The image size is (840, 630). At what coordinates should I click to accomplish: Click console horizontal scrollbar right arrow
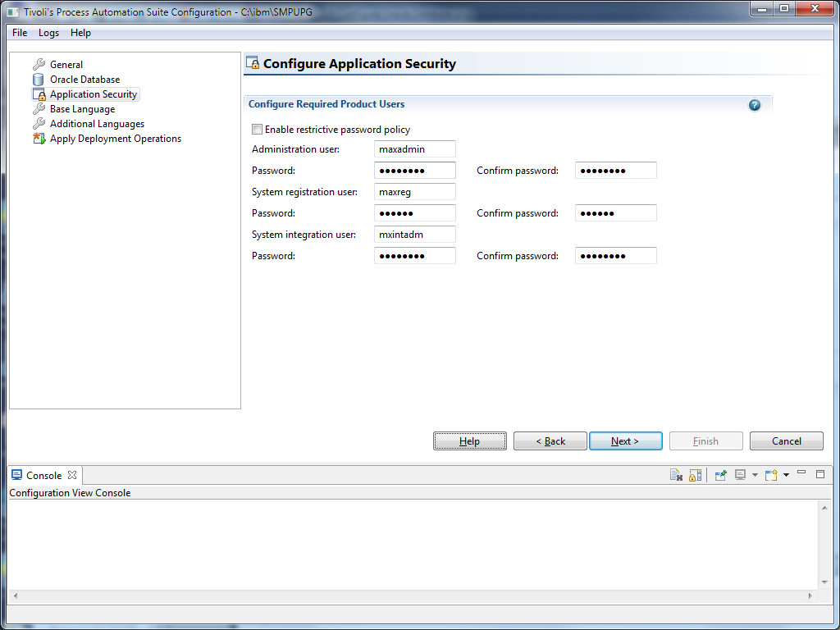click(x=810, y=596)
